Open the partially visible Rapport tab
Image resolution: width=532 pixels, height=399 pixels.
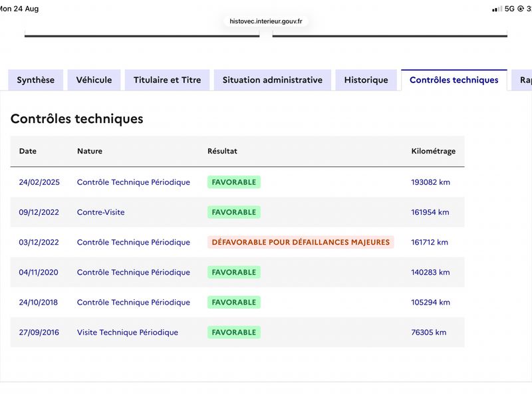tap(523, 80)
